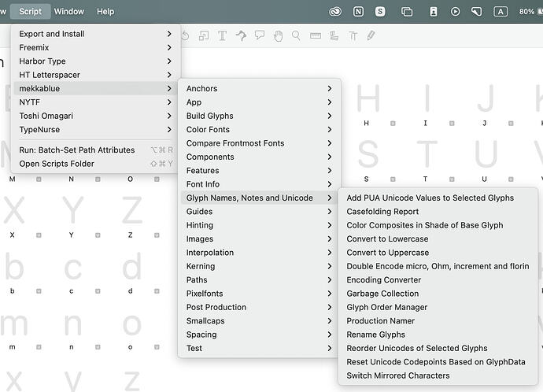543x392 pixels.
Task: Open Glyph Names, Notes and Unicode submenu
Action: click(259, 198)
